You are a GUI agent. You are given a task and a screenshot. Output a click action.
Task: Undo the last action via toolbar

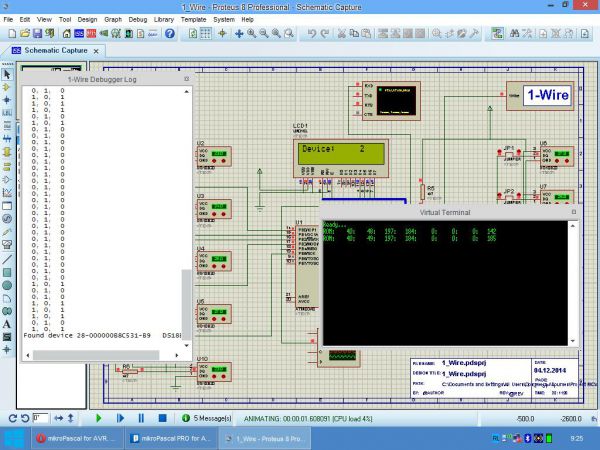312,34
